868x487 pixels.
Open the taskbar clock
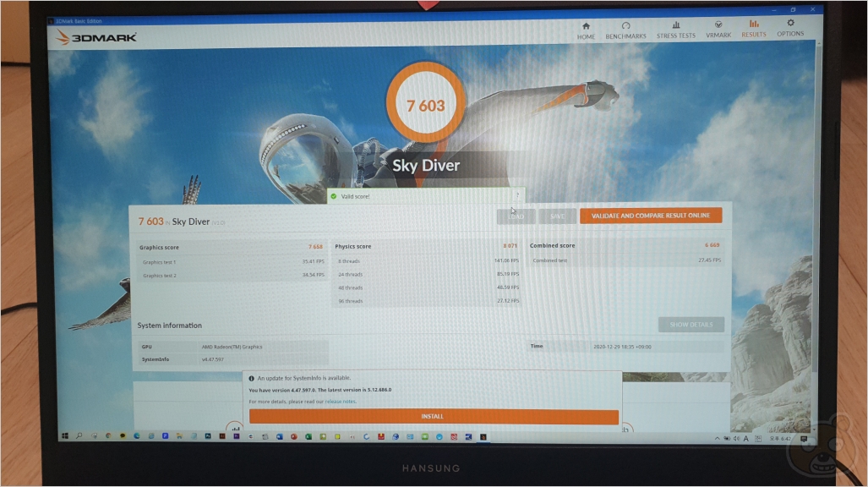point(780,439)
